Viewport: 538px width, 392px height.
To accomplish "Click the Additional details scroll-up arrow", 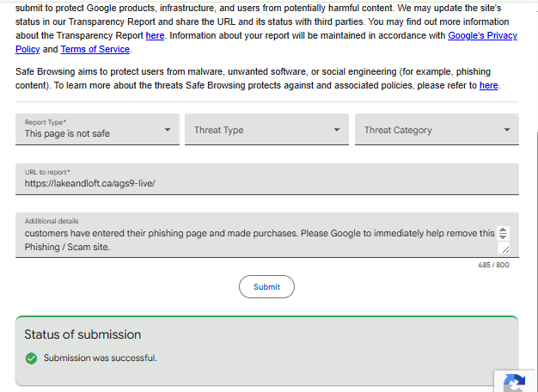I will [504, 230].
